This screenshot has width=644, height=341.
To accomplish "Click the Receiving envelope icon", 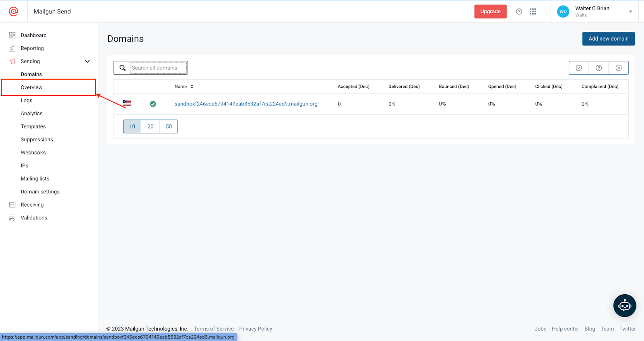I will [12, 205].
